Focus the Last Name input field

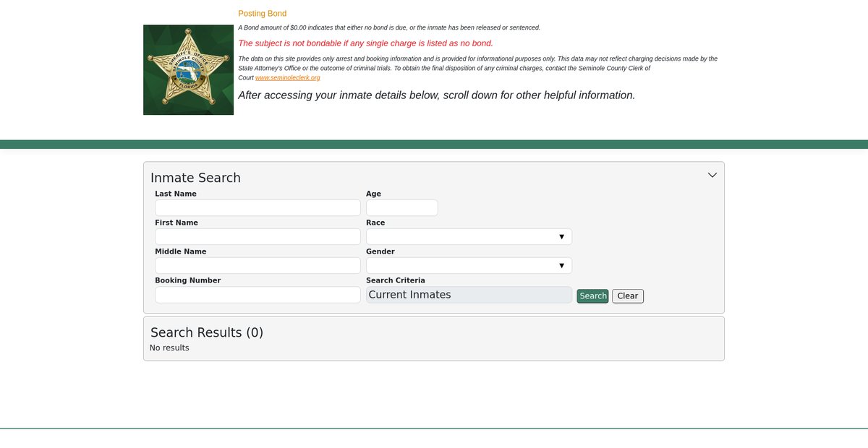coord(258,208)
